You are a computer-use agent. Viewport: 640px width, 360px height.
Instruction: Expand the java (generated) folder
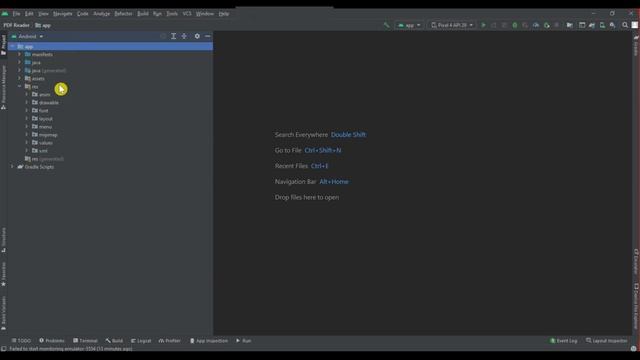pos(19,70)
